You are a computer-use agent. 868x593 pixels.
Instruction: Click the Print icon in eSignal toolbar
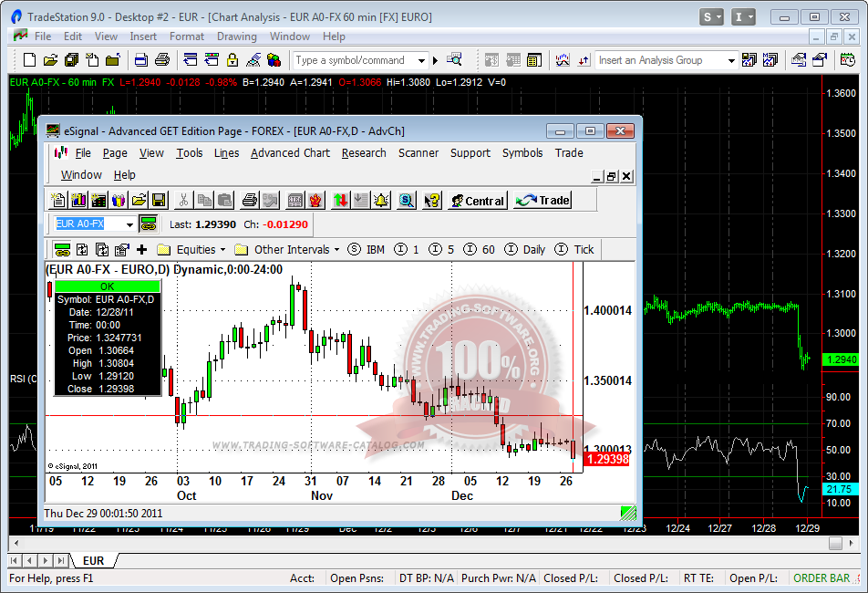(x=251, y=200)
